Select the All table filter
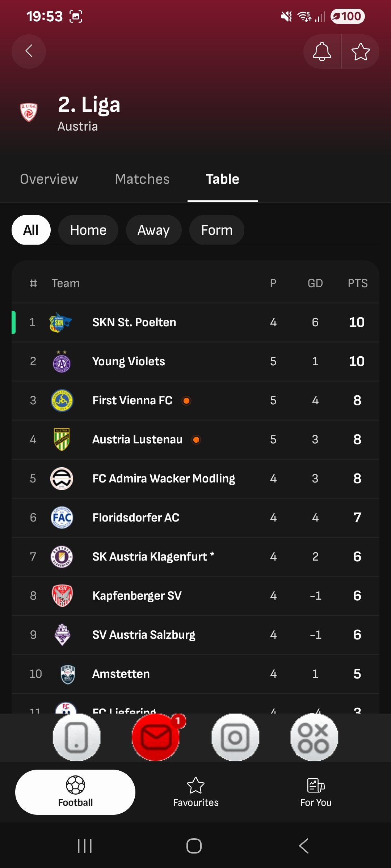 (31, 230)
